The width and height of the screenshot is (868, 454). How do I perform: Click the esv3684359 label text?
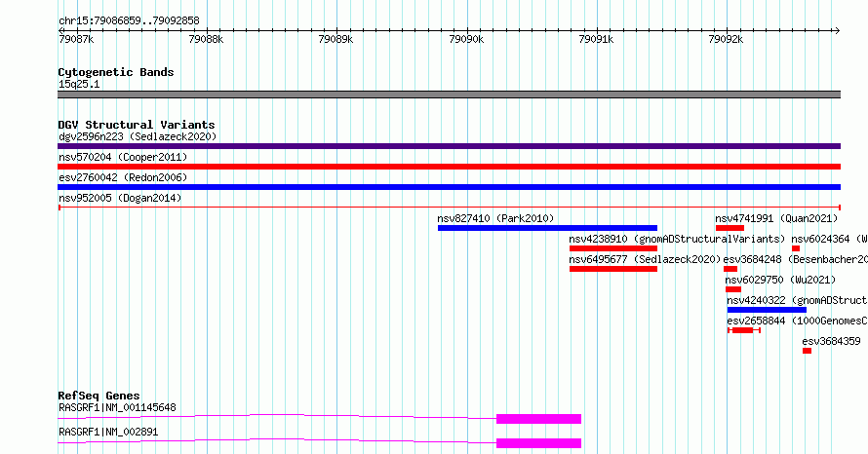pyautogui.click(x=832, y=341)
